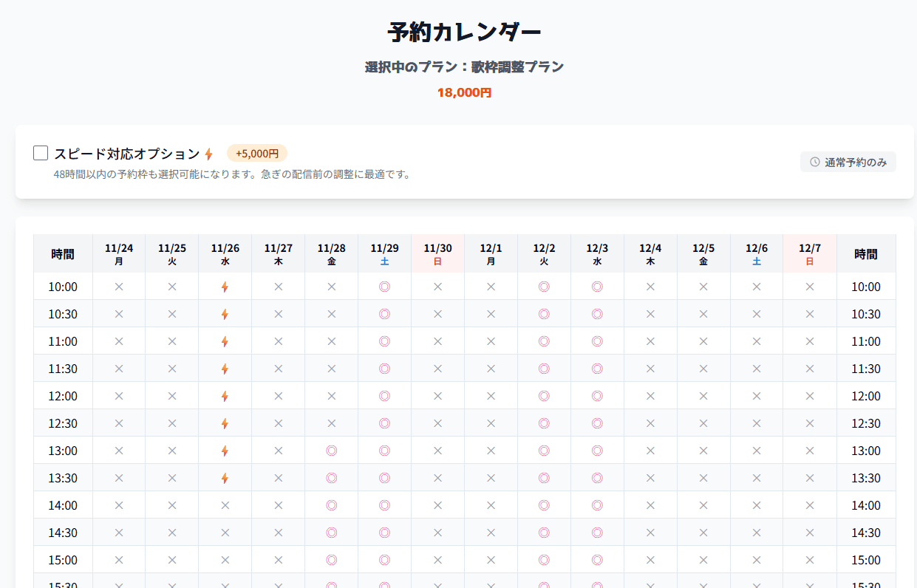The height and width of the screenshot is (588, 917).
Task: Pick available slot 12/2 at 11:00
Action: [544, 341]
